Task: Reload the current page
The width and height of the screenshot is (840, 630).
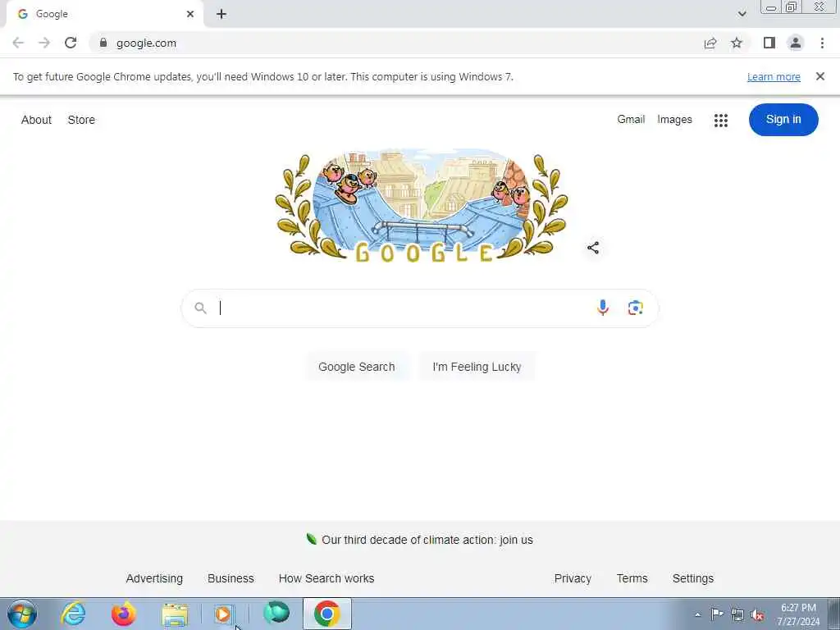Action: (71, 43)
